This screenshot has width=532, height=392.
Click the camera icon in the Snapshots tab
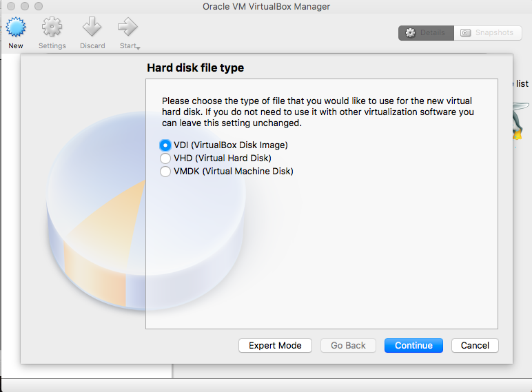(x=467, y=33)
